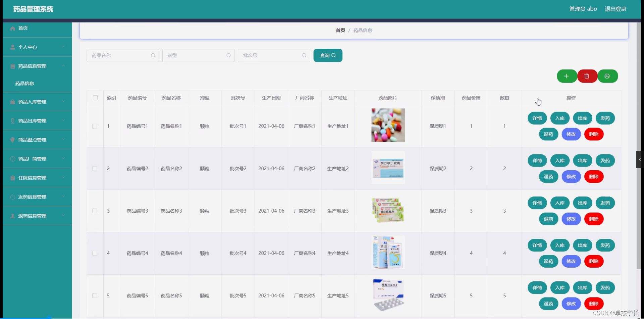644x319 pixels.
Task: Click the home icon beside 首页 in sidebar
Action: click(x=12, y=28)
